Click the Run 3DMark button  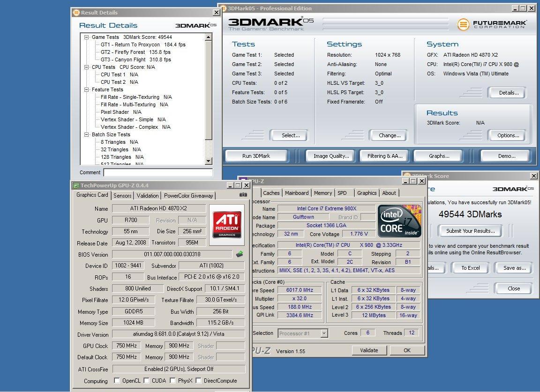click(x=256, y=156)
